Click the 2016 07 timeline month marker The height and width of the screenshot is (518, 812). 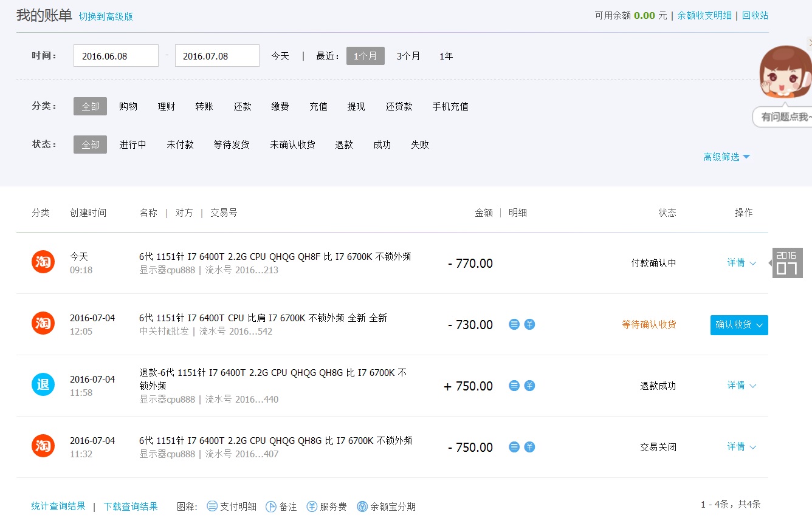[787, 263]
